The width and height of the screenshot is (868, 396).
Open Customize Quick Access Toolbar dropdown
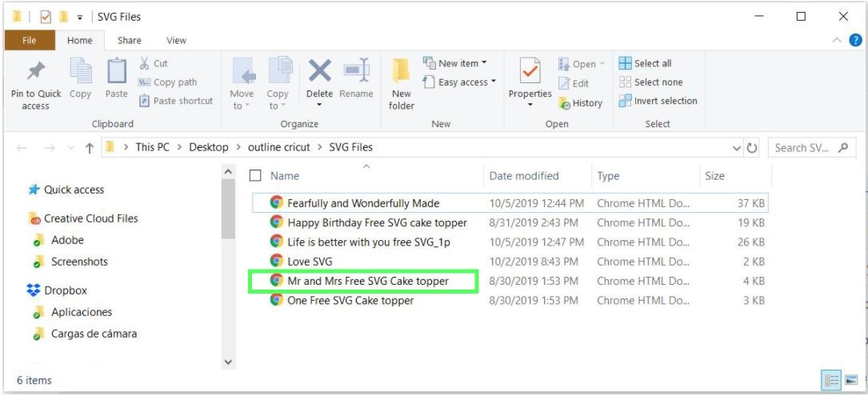click(x=80, y=18)
